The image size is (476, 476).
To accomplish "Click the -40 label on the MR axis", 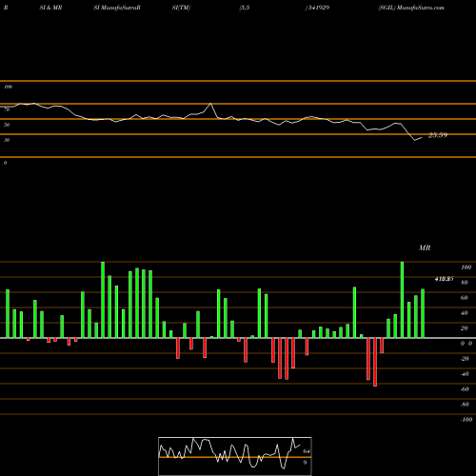I will pos(465,374).
